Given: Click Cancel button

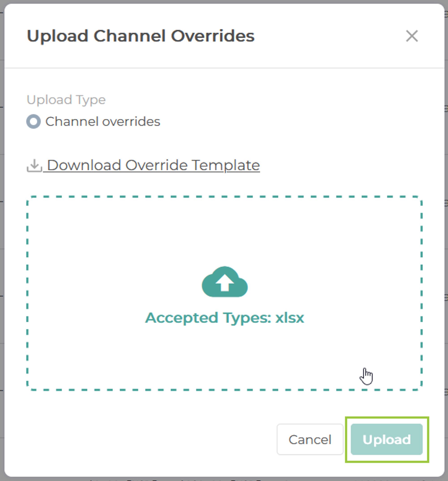Looking at the screenshot, I should tap(310, 439).
